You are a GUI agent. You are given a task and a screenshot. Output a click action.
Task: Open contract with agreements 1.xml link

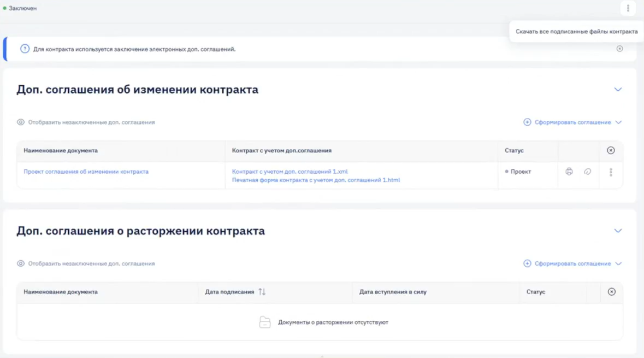289,172
